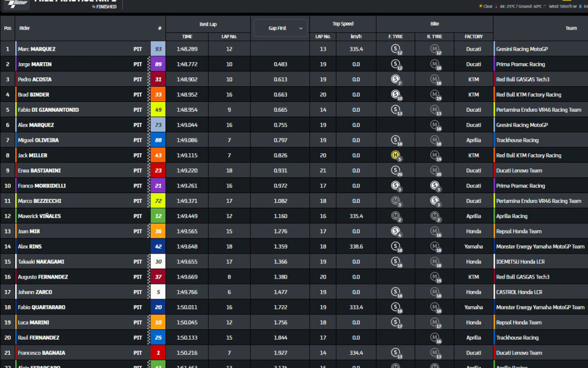Image resolution: width=588 pixels, height=368 pixels.
Task: Click the MotoGP logo
Action: pyautogui.click(x=17, y=3)
